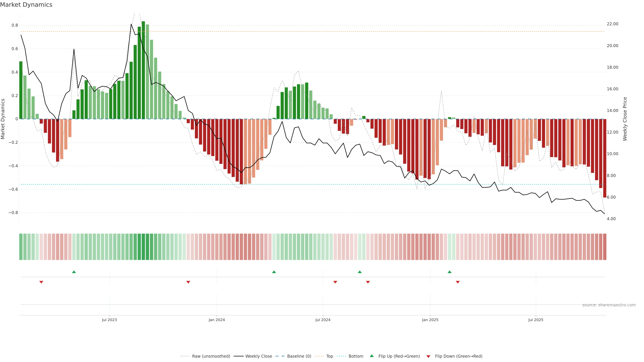Click the Jul 2025 x-axis label
Viewport: 644px width, 362px height.
tap(536, 320)
